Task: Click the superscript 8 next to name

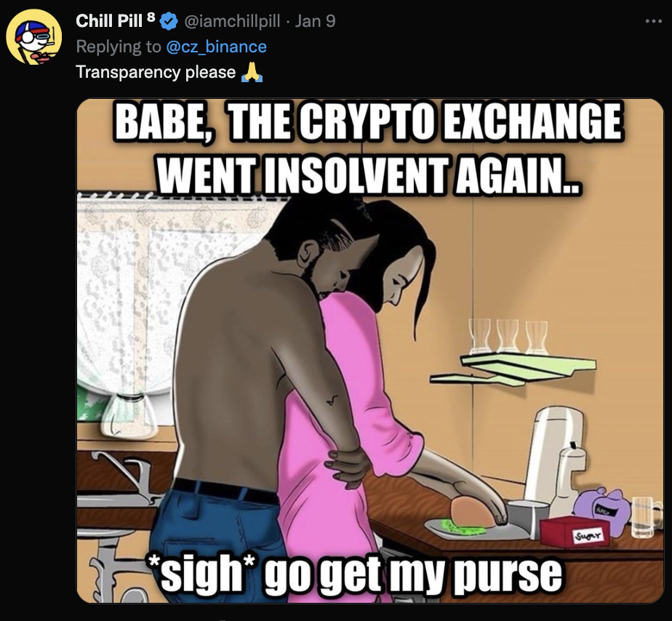Action: point(150,17)
